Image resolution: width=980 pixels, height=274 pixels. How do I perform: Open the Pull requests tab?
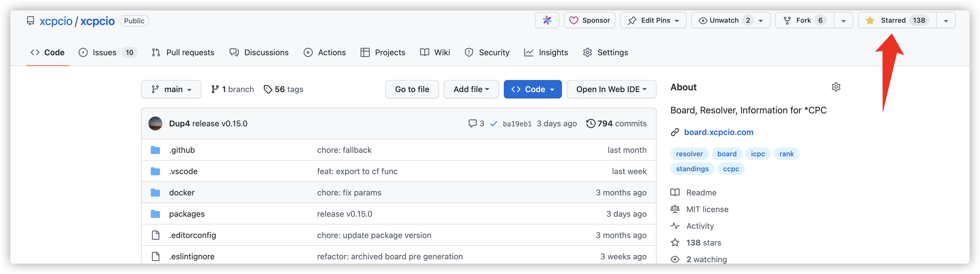(183, 52)
